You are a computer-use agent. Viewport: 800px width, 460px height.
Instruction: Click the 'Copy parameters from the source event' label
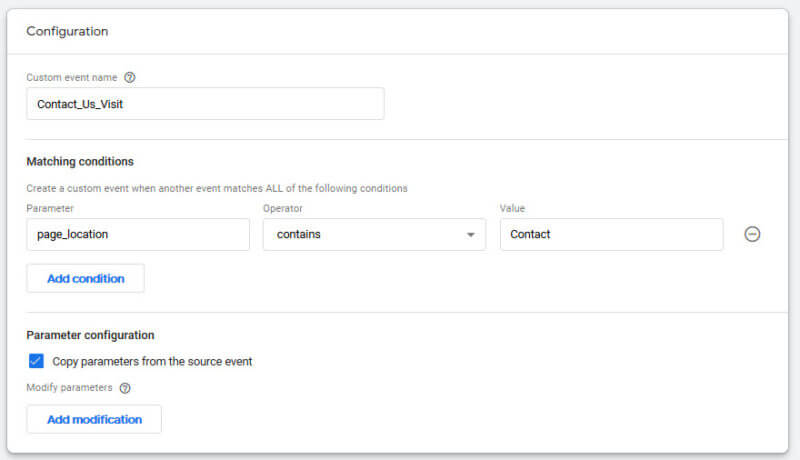coord(152,362)
